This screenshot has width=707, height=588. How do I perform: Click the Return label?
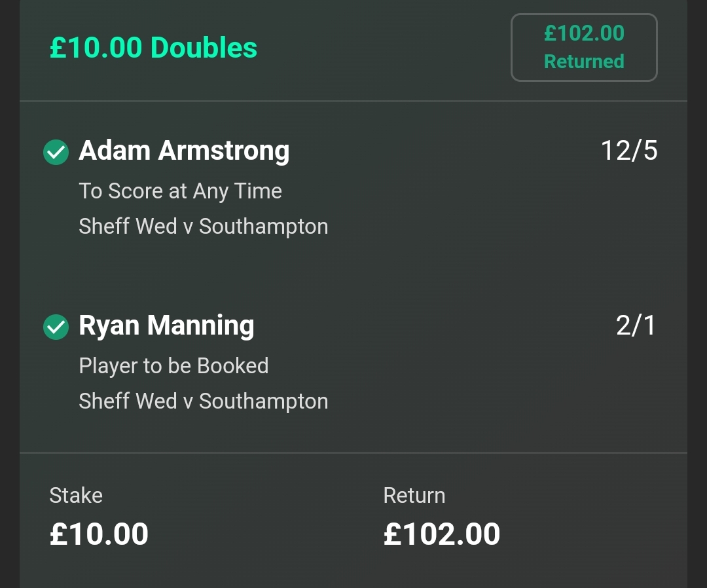tap(414, 496)
